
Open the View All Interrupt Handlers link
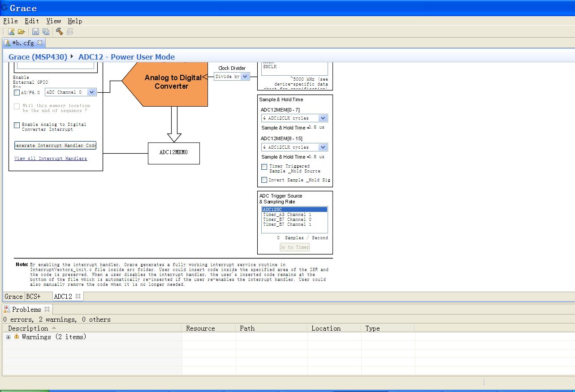[51, 159]
